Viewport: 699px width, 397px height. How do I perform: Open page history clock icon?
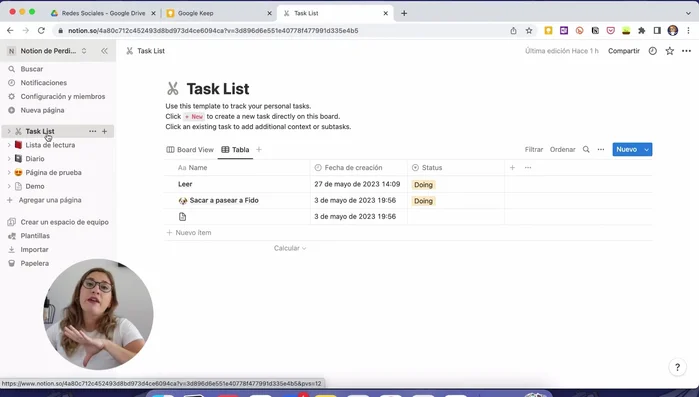pyautogui.click(x=653, y=51)
